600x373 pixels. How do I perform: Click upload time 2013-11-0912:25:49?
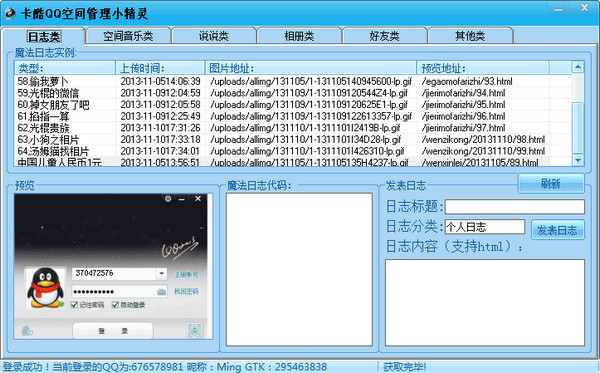click(x=160, y=116)
